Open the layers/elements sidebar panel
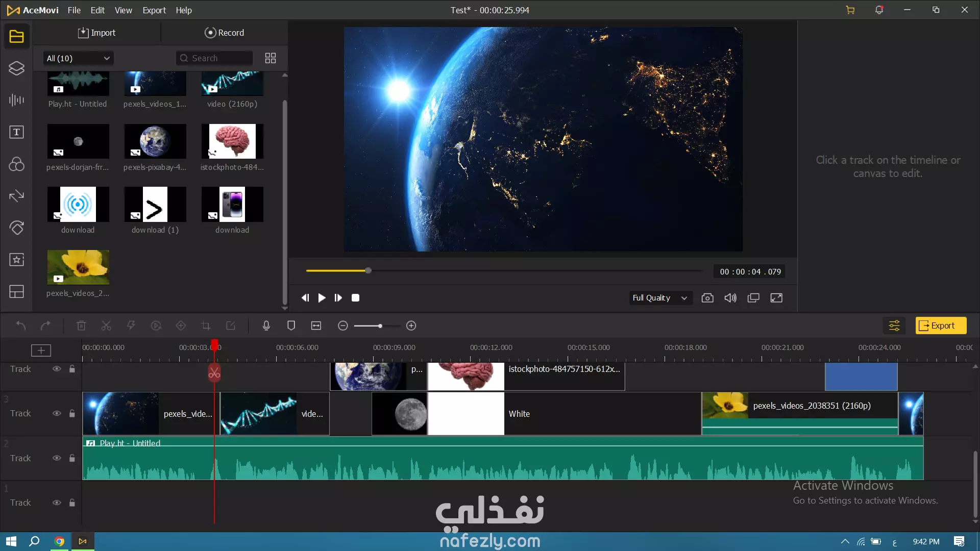The width and height of the screenshot is (980, 551). pyautogui.click(x=16, y=68)
